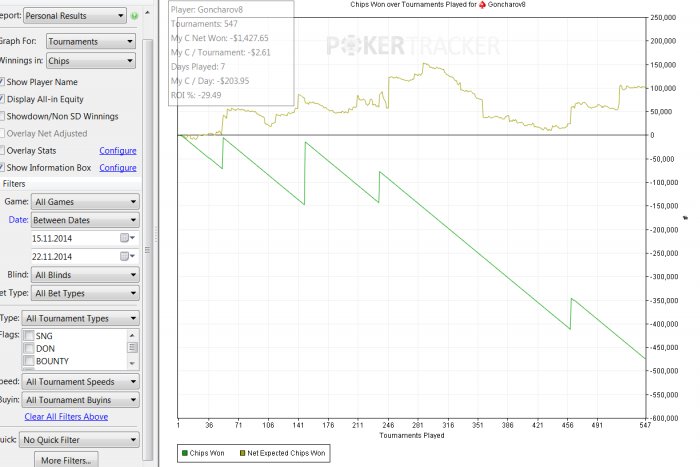Click 'Tournaments: 547' in info box
The image size is (700, 467).
tap(204, 24)
